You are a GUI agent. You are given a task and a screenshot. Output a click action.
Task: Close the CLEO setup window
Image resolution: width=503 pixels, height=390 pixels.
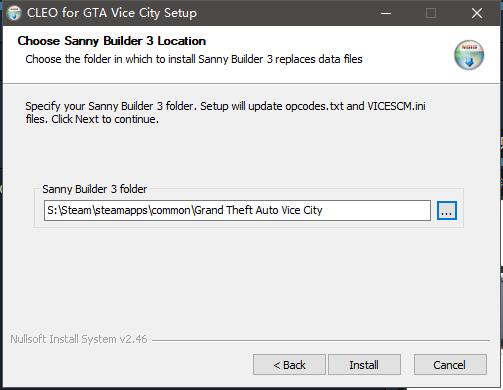pyautogui.click(x=477, y=13)
